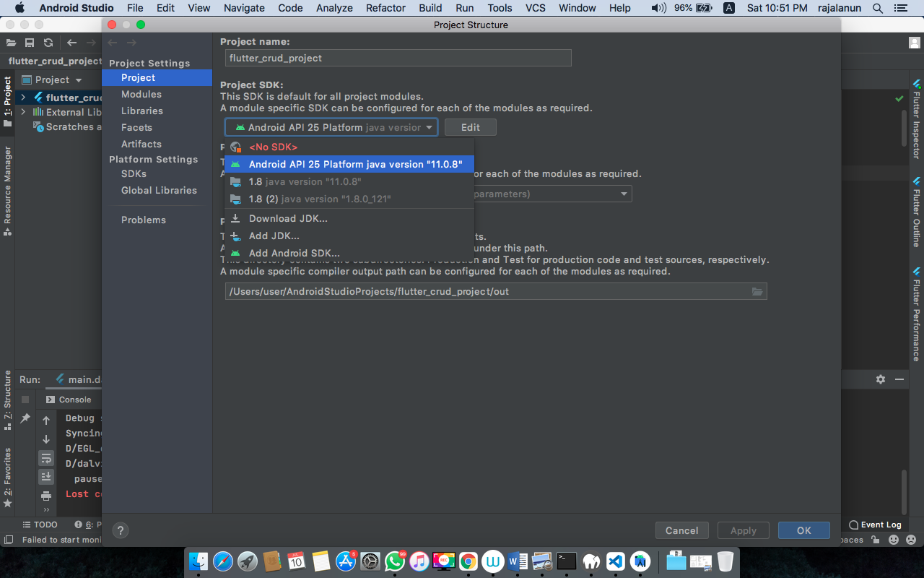Expand the flutter_crud project tree node
The height and width of the screenshot is (578, 924).
23,97
